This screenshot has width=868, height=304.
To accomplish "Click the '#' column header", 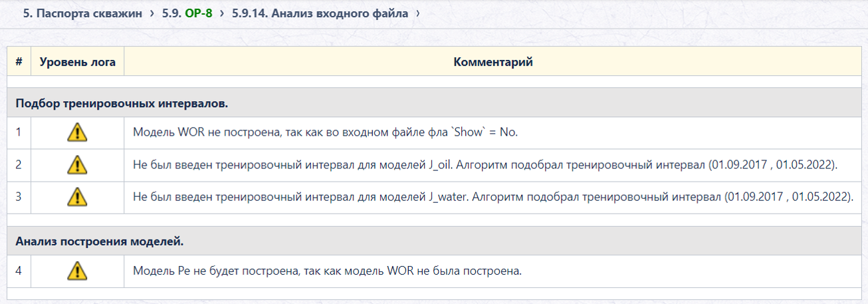I will click(19, 62).
